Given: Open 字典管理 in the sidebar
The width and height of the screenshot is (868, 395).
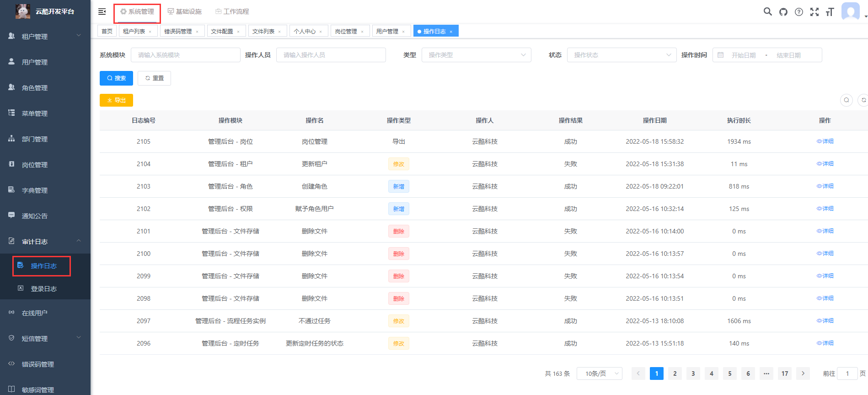Looking at the screenshot, I should [45, 190].
